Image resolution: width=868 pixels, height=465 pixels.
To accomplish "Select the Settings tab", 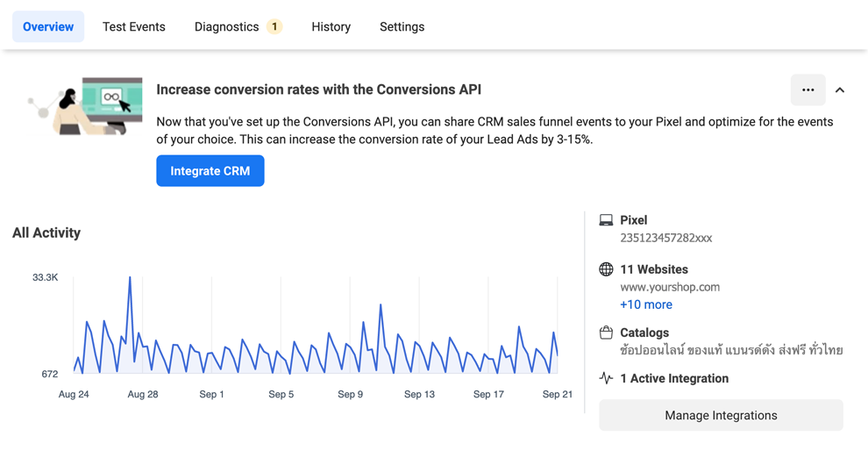I will tap(402, 27).
